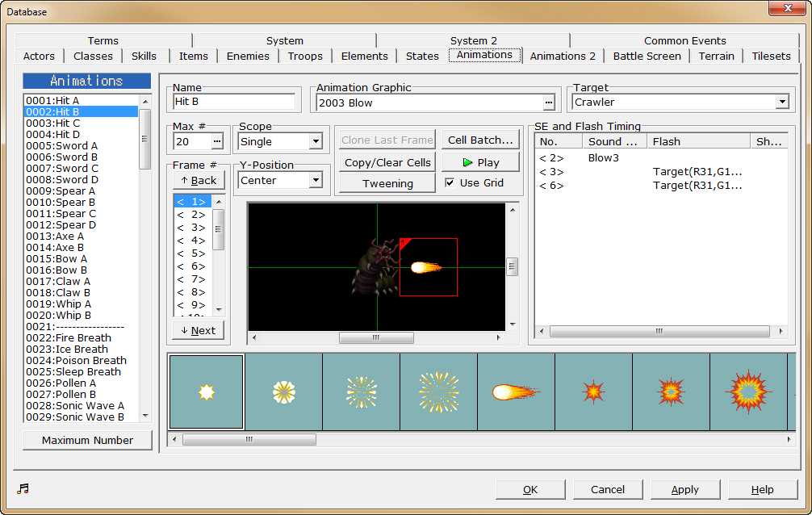Open the Cell Batch dialog
Image resolution: width=812 pixels, height=515 pixels.
[x=479, y=139]
